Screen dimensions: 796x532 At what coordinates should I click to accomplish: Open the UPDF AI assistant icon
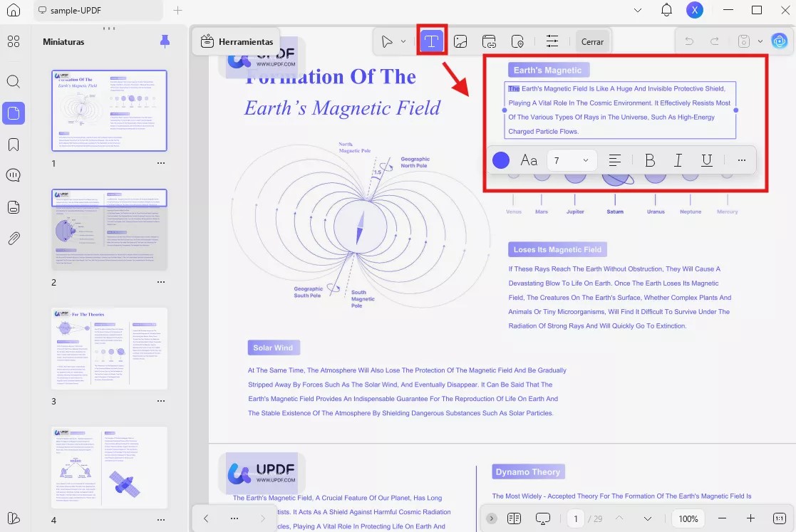779,41
